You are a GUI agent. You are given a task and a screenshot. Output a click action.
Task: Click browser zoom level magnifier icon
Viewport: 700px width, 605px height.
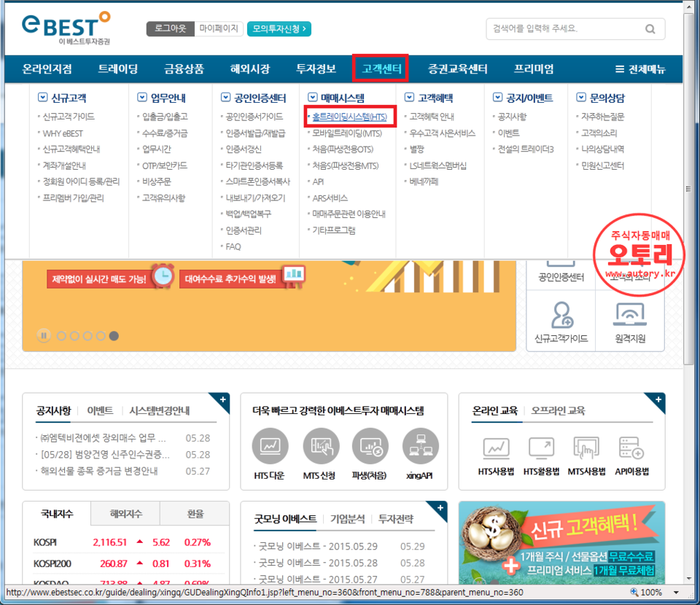(634, 592)
